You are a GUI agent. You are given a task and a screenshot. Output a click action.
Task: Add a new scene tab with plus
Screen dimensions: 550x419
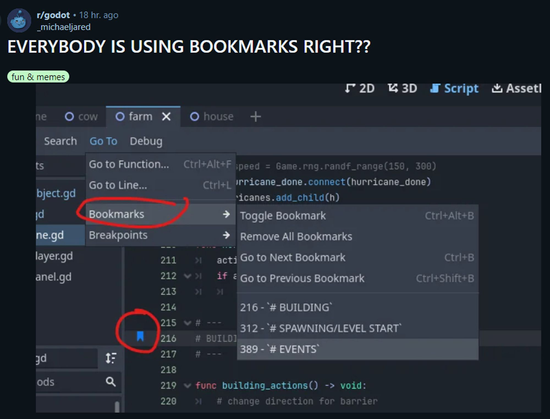click(x=256, y=116)
